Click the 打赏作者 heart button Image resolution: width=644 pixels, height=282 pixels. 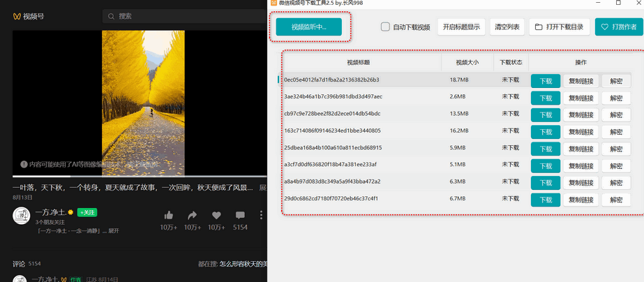coord(617,27)
